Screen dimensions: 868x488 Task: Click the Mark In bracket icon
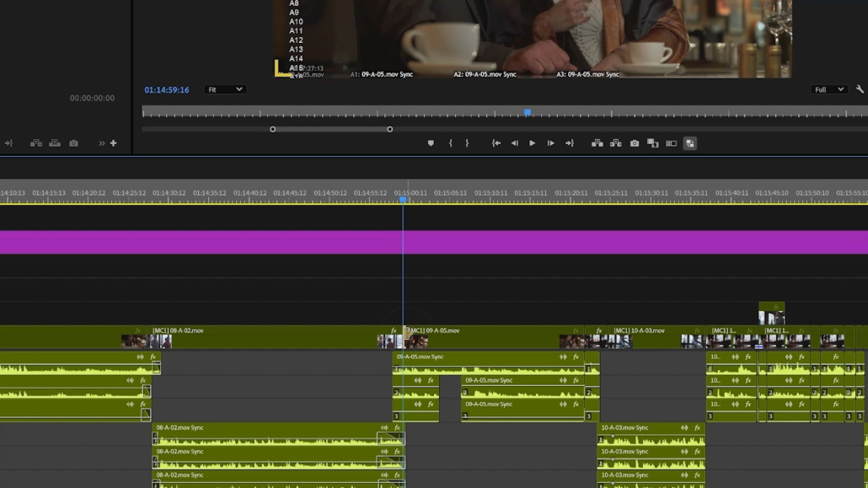(450, 143)
